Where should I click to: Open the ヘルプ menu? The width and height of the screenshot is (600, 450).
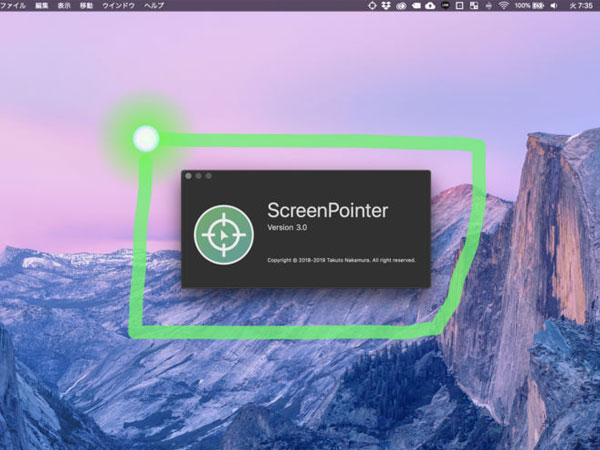tap(154, 5)
